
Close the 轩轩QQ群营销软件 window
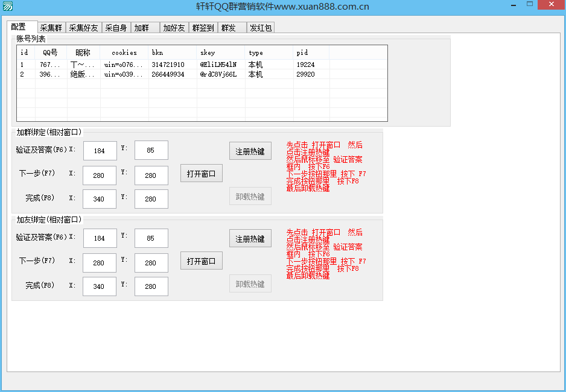[552, 4]
